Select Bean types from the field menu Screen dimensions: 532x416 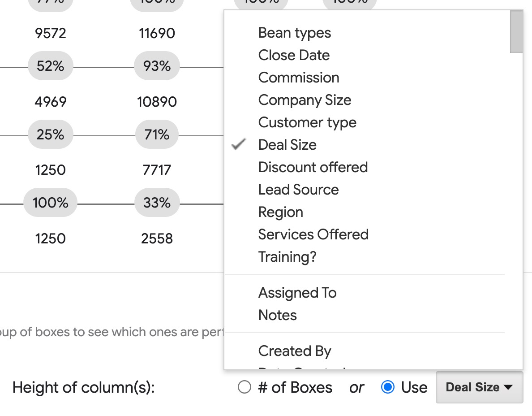point(294,33)
